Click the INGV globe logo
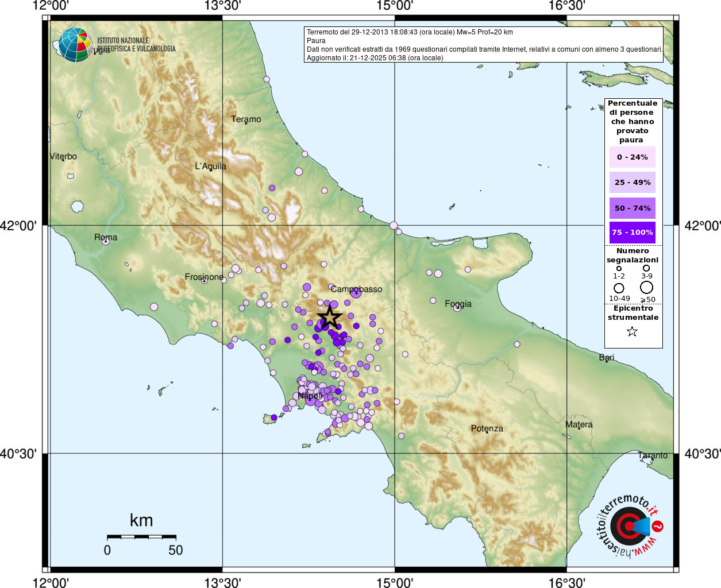Image resolution: width=721 pixels, height=588 pixels. coord(75,45)
